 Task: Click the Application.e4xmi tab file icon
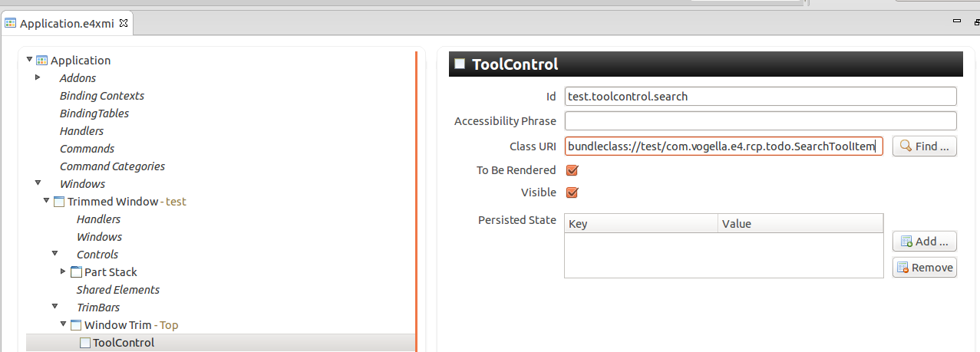coord(11,23)
